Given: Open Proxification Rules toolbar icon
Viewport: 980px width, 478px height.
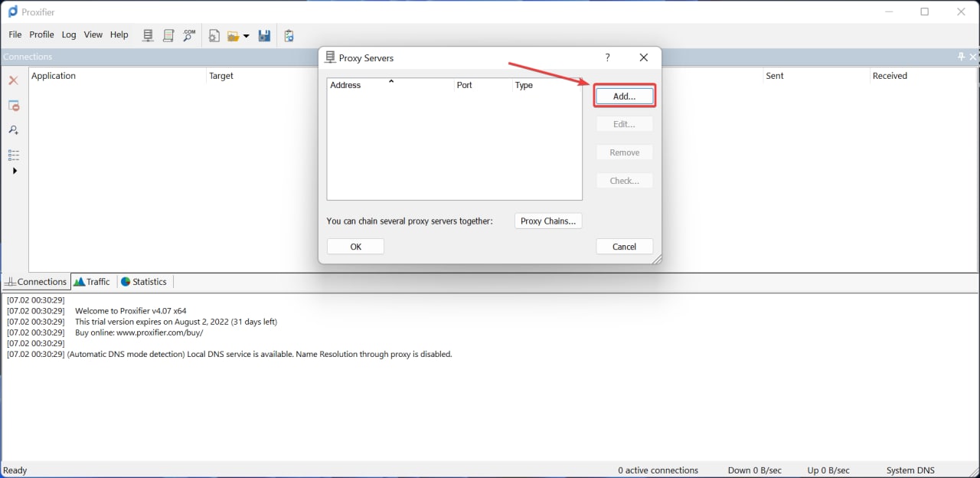Looking at the screenshot, I should pyautogui.click(x=168, y=35).
